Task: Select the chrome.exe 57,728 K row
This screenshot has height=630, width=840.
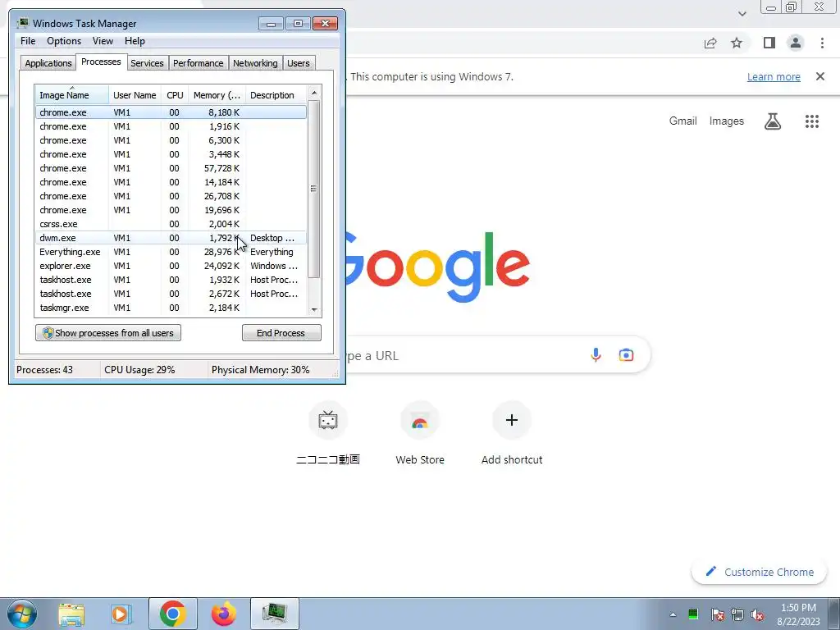Action: click(171, 168)
